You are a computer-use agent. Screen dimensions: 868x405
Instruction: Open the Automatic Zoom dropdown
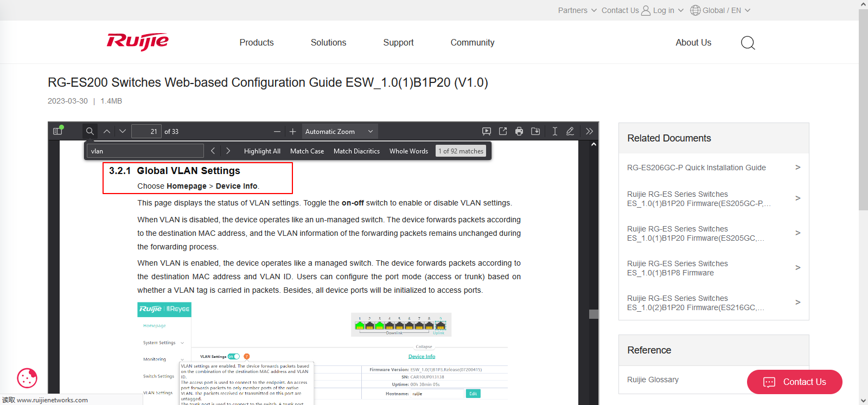point(340,131)
